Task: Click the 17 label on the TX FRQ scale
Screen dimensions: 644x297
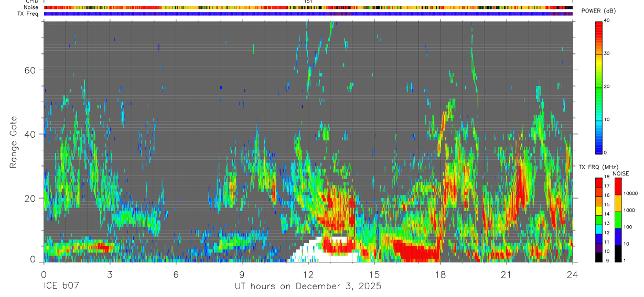Action: pos(607,186)
